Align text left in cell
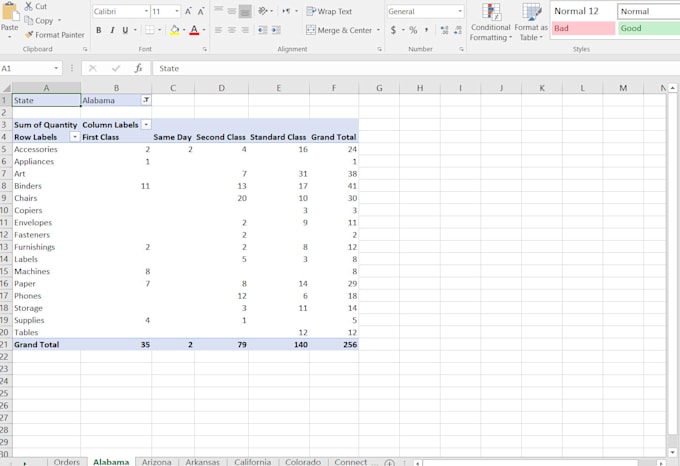680x466 pixels. [x=219, y=30]
